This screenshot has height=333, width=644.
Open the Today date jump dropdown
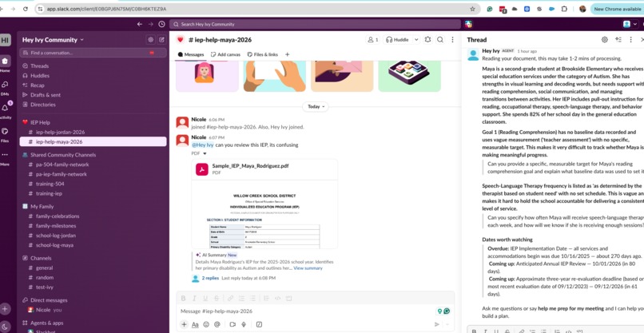coord(316,106)
